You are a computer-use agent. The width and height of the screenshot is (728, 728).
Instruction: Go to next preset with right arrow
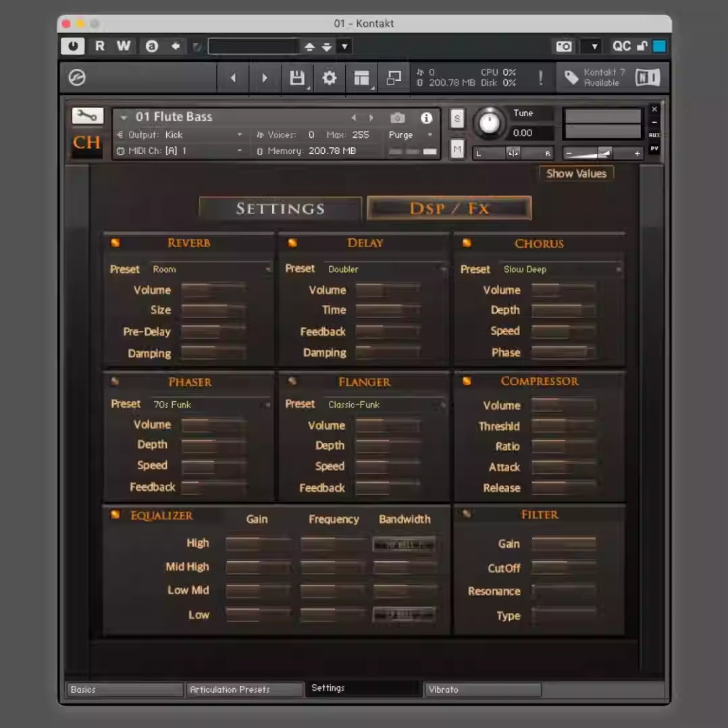tap(265, 78)
